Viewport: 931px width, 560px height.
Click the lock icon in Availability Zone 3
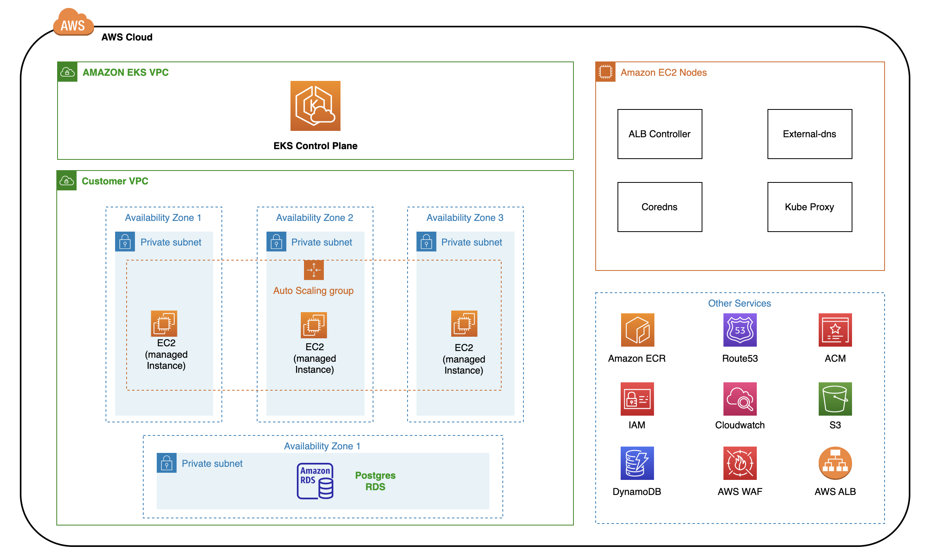click(426, 242)
